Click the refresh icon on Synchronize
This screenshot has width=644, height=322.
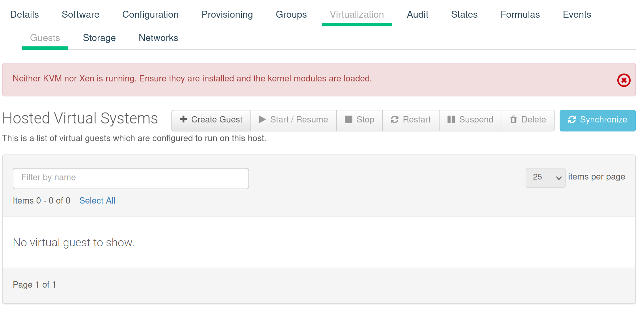click(572, 120)
